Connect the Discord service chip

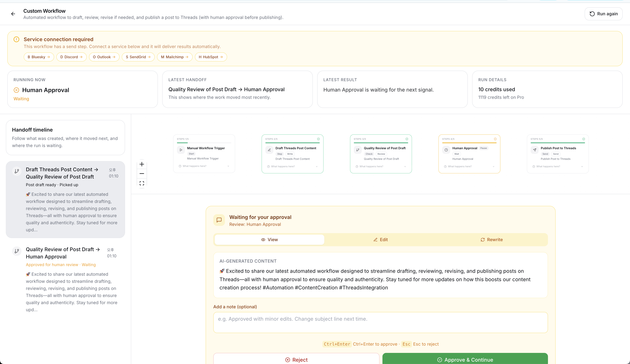click(71, 57)
